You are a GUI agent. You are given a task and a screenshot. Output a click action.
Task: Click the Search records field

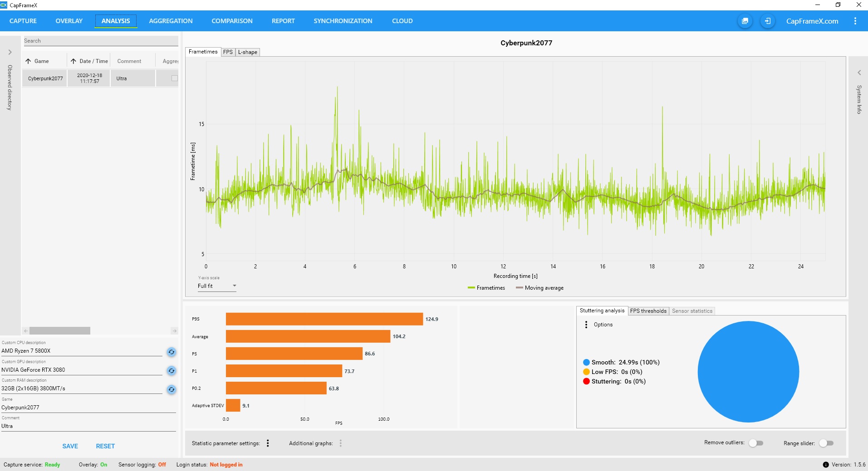[101, 41]
